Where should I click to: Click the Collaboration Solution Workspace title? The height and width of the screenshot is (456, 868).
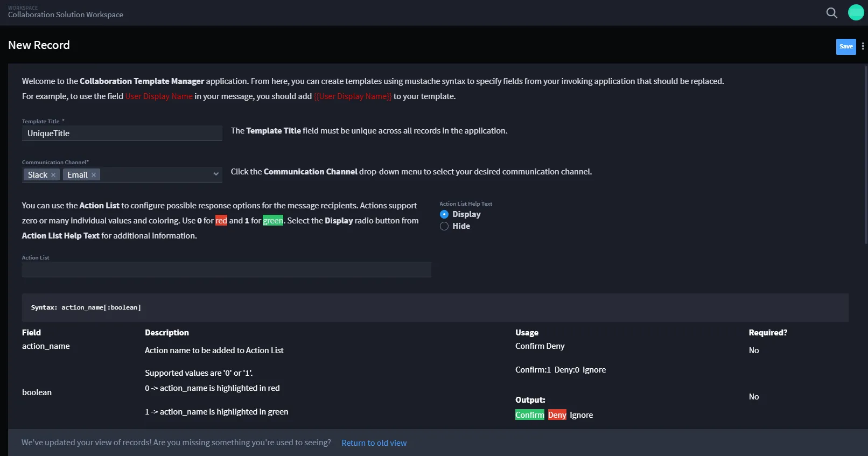point(66,15)
